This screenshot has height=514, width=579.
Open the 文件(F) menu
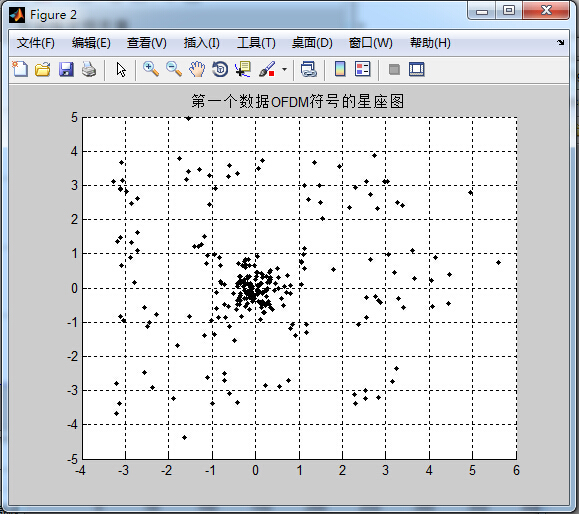36,43
